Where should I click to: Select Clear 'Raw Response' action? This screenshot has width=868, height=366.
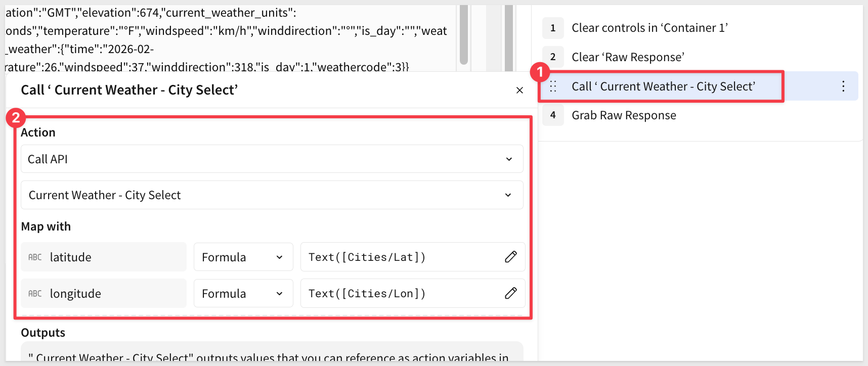point(628,57)
